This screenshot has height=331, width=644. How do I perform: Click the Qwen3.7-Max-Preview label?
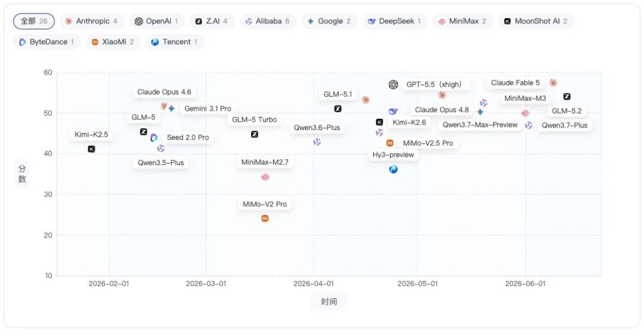[x=479, y=125]
